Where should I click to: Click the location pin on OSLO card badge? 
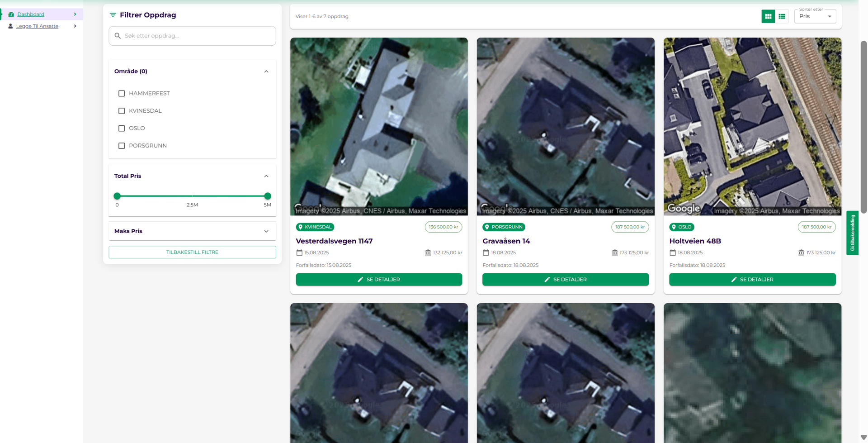pyautogui.click(x=674, y=227)
